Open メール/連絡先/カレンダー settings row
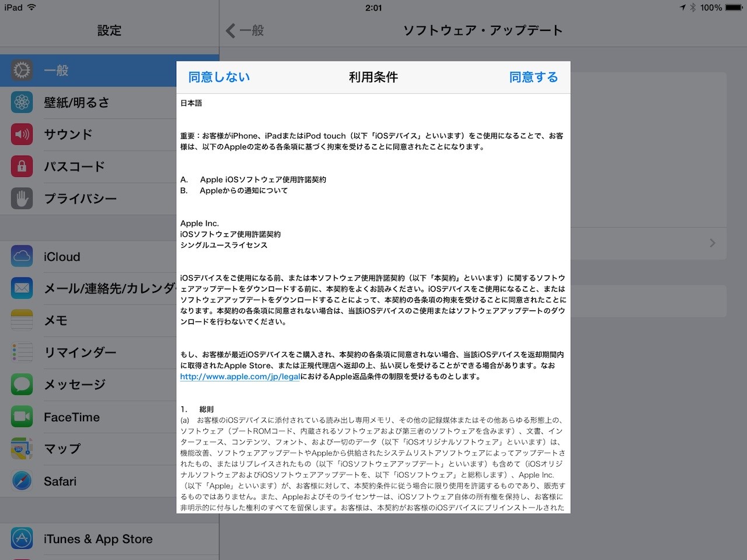The width and height of the screenshot is (747, 560). [110, 289]
